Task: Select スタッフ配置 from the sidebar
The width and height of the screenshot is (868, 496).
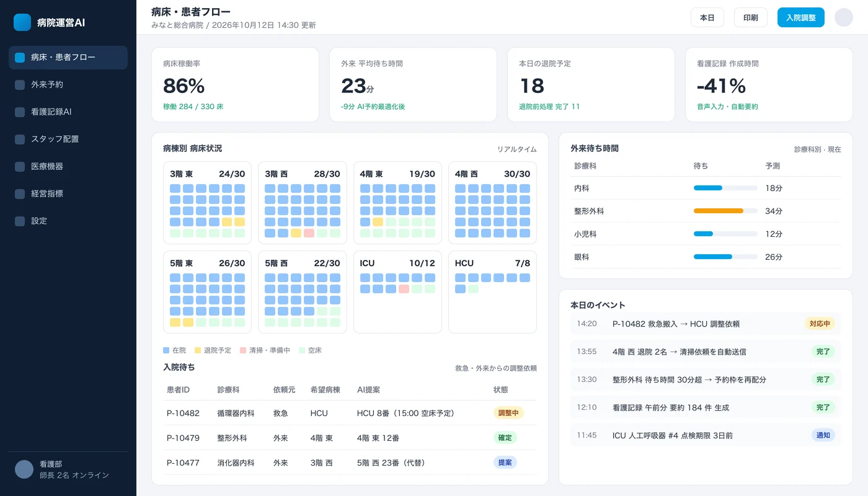Action: click(68, 139)
